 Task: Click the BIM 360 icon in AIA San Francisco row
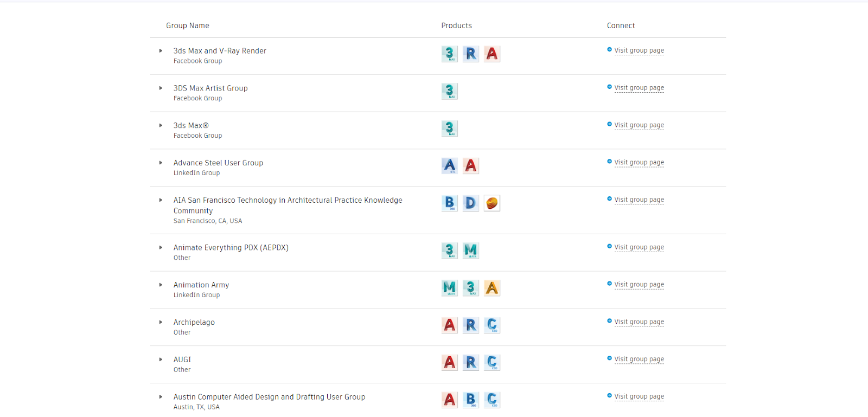[449, 203]
